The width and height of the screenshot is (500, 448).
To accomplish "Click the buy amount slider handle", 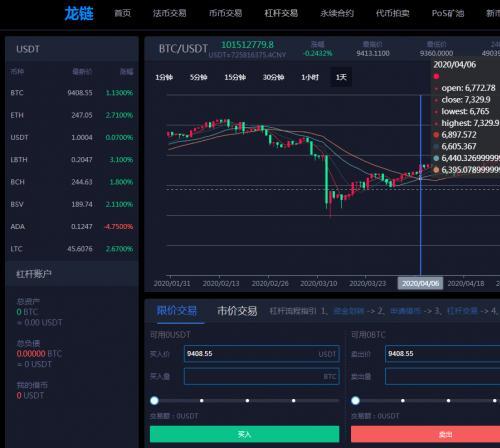I will click(154, 400).
